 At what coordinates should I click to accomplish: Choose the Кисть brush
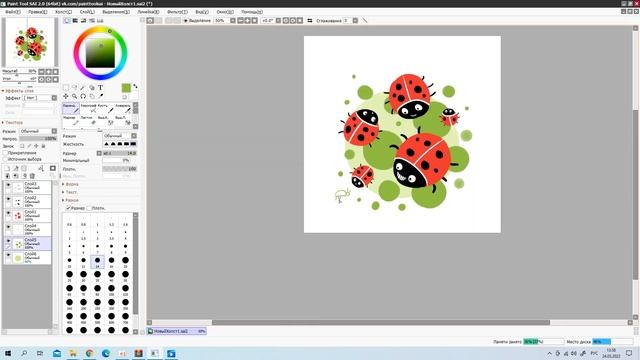pos(105,108)
